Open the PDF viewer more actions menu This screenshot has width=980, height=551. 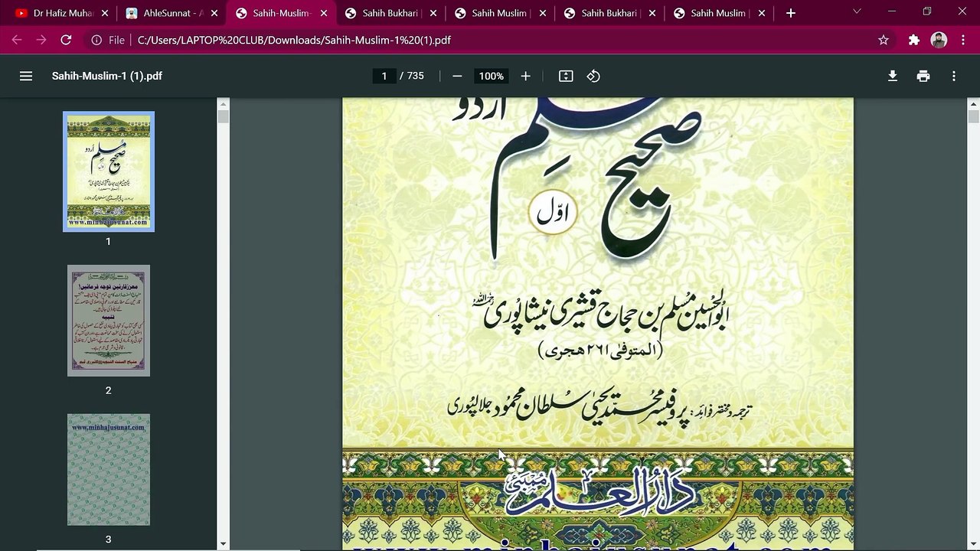(954, 76)
